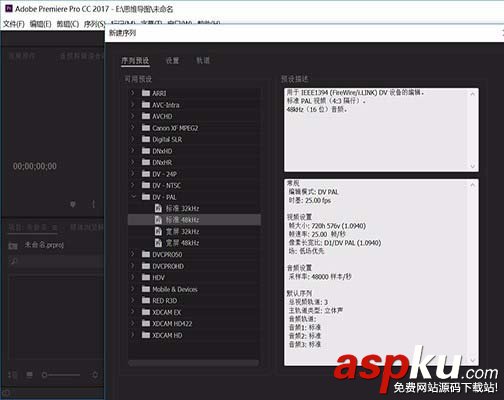Click the scroll up arrow in 预设描述 box
Image resolution: width=504 pixels, height=400 pixels.
(473, 94)
